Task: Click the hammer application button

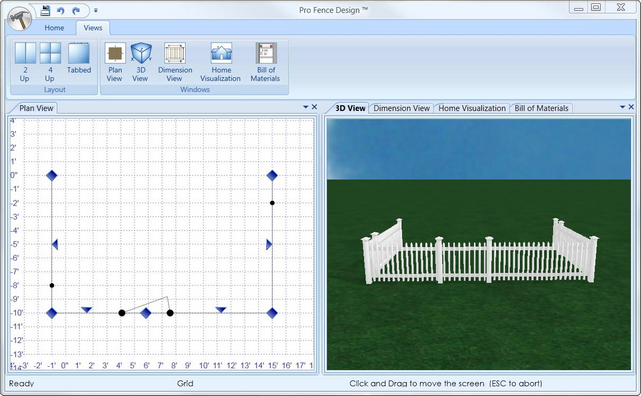Action: (20, 18)
